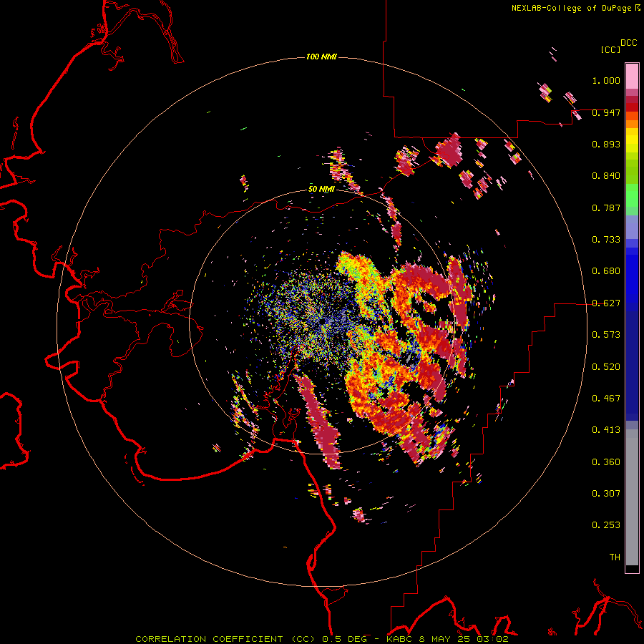Screen dimensions: 644x644
Task: Select the 0.627 scale value
Action: click(x=606, y=303)
